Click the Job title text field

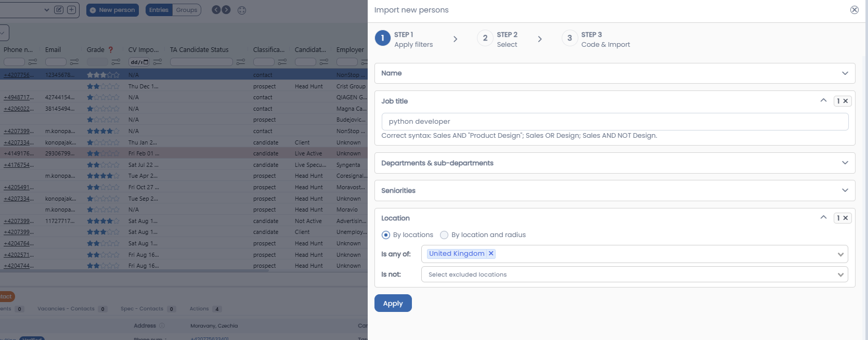614,122
